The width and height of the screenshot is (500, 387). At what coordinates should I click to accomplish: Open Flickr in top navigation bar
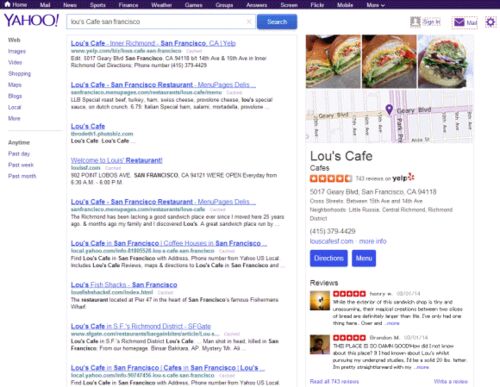317,5
